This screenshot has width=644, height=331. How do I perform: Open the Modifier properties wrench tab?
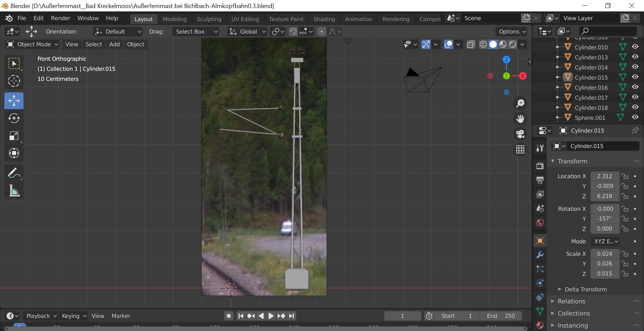[540, 255]
